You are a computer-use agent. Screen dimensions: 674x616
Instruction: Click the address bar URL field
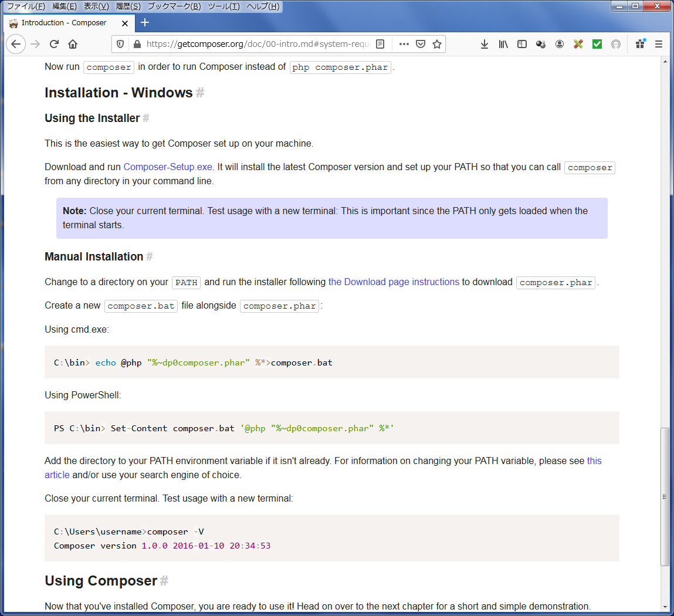pyautogui.click(x=258, y=44)
